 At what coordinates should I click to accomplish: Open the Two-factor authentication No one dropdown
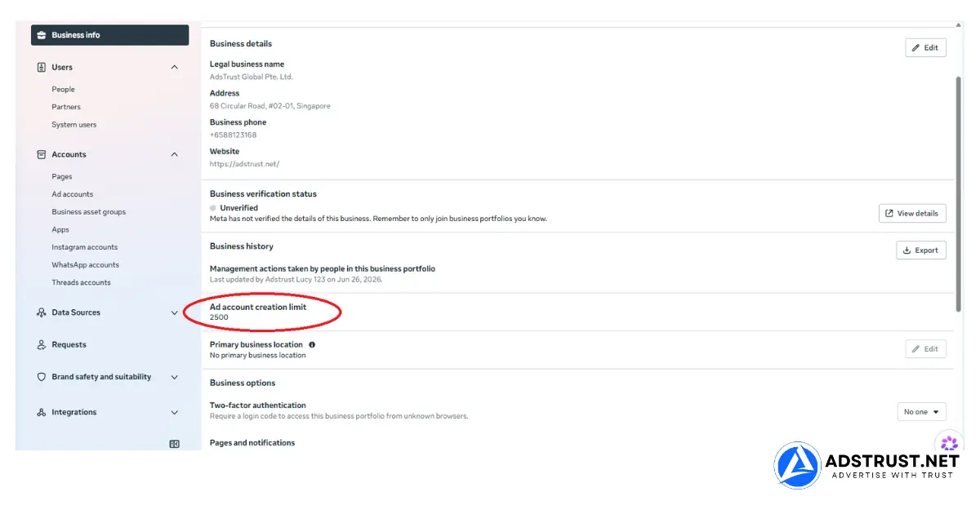pyautogui.click(x=921, y=412)
